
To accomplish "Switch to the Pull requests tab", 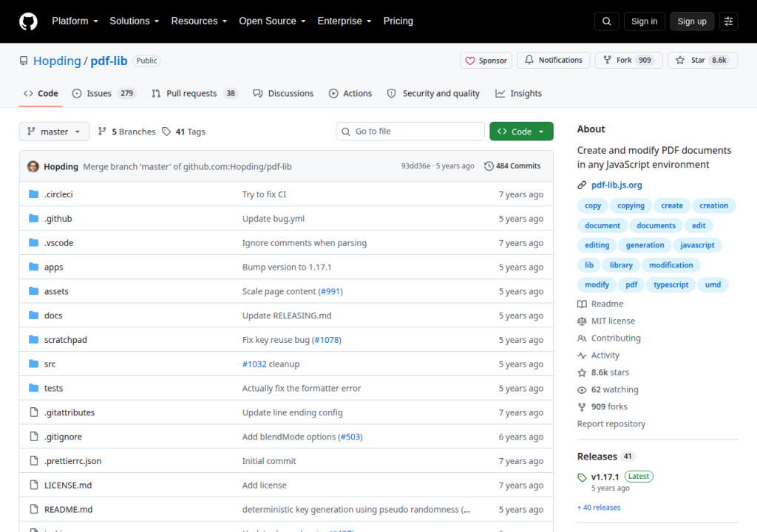I will coord(194,94).
